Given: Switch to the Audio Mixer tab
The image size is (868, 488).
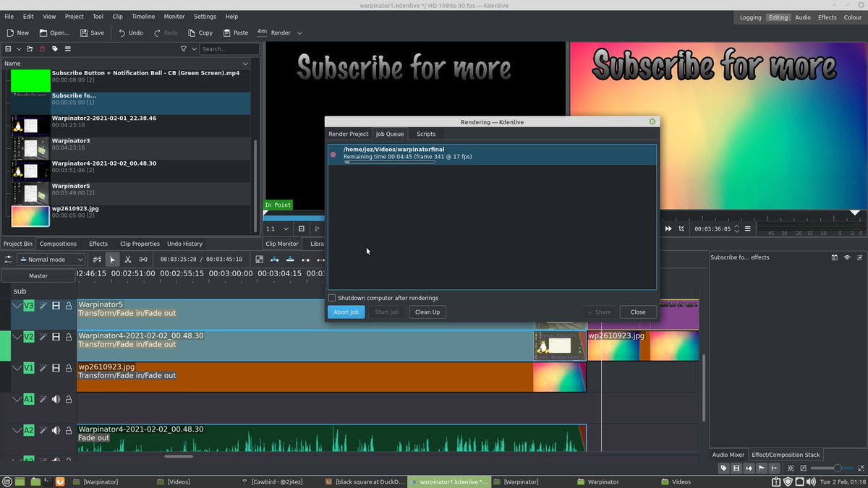Looking at the screenshot, I should [x=728, y=455].
